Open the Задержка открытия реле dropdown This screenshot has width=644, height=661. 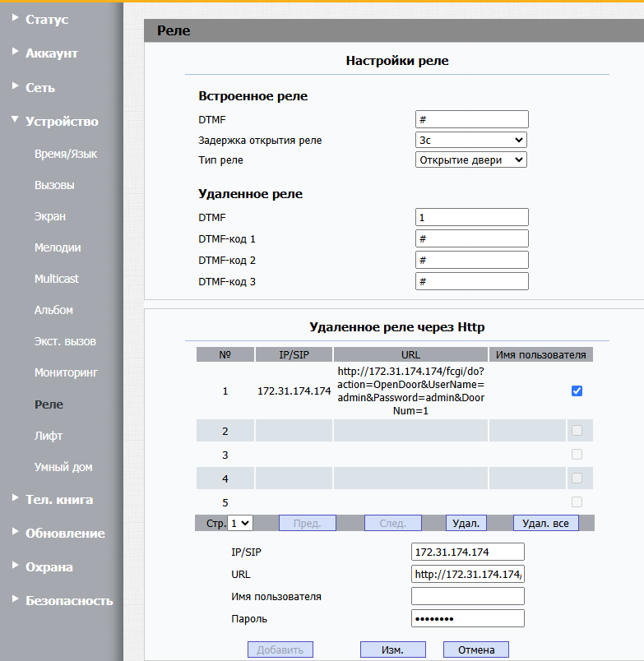click(470, 141)
